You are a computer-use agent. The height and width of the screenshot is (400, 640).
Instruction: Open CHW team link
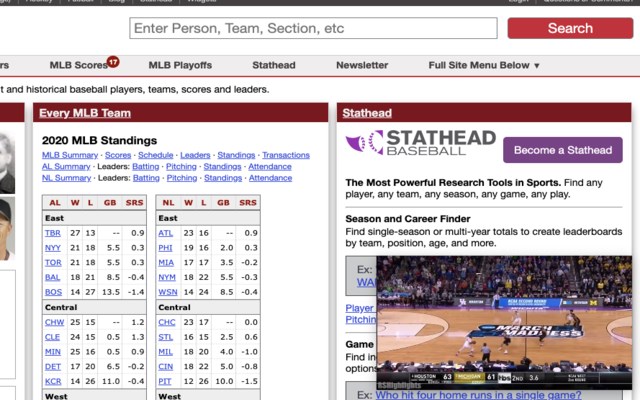(54, 322)
